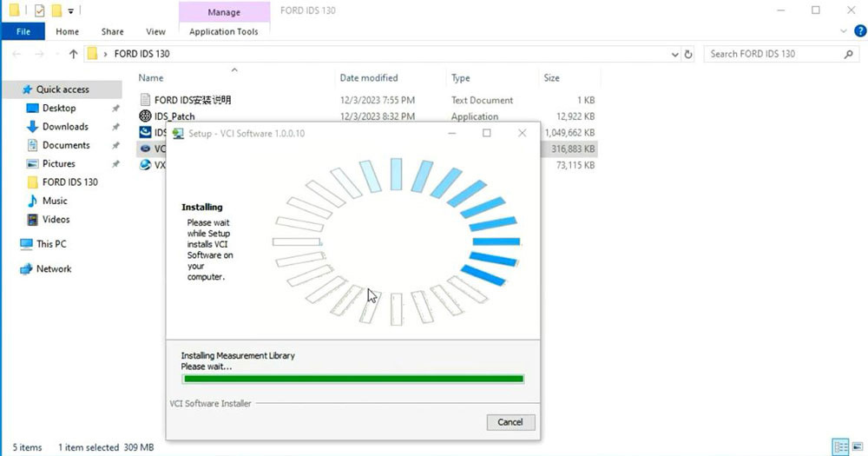
Task: Click the IDS_Patch application icon
Action: coord(145,116)
